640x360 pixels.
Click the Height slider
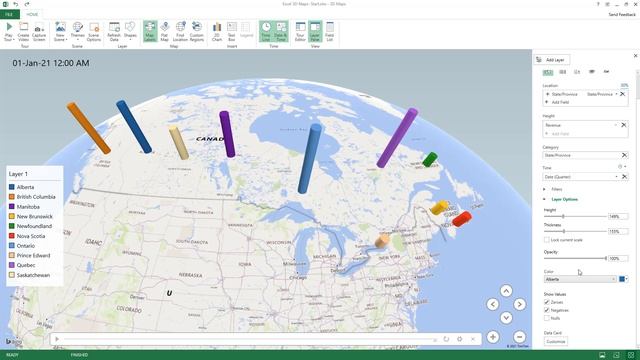click(x=575, y=216)
